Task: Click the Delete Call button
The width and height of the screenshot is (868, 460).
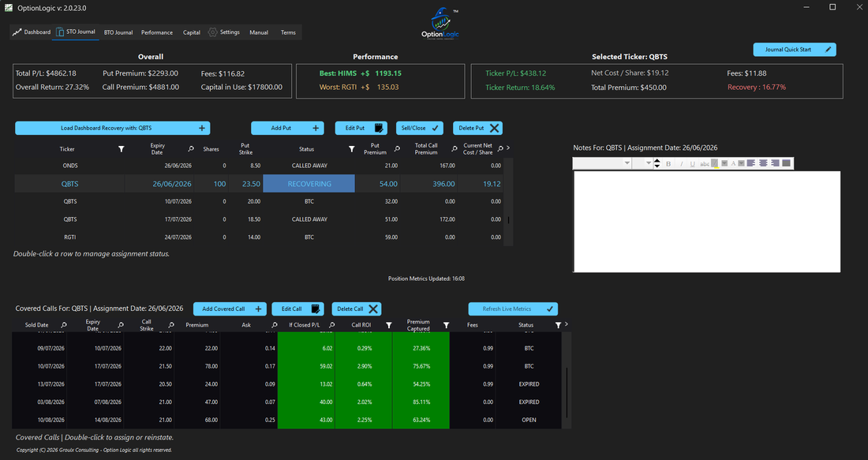Action: [357, 309]
